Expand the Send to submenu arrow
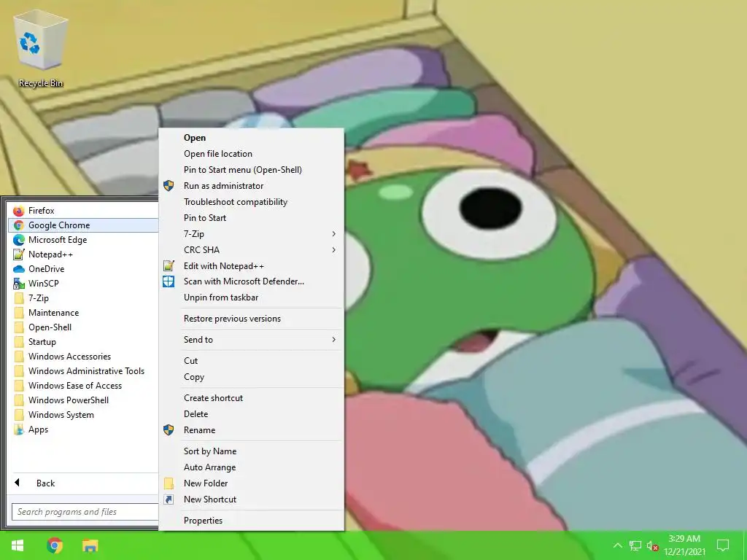This screenshot has height=560, width=747. (334, 340)
